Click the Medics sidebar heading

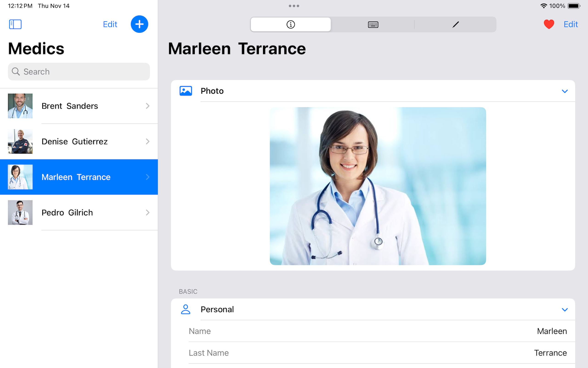[x=36, y=49]
